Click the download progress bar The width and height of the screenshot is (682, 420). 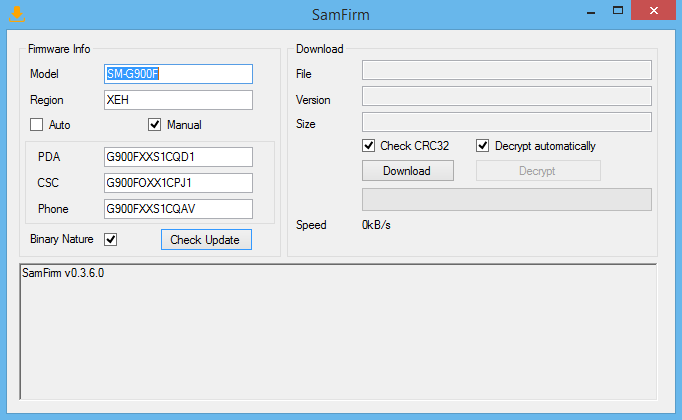point(507,200)
